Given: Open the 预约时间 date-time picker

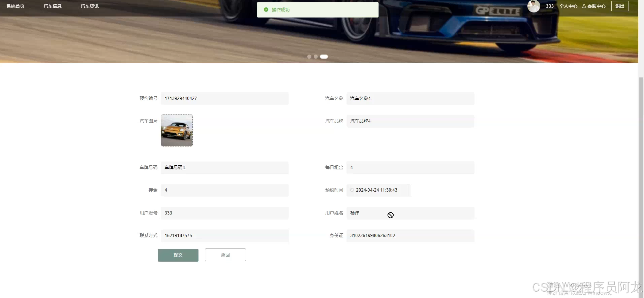Looking at the screenshot, I should 378,190.
